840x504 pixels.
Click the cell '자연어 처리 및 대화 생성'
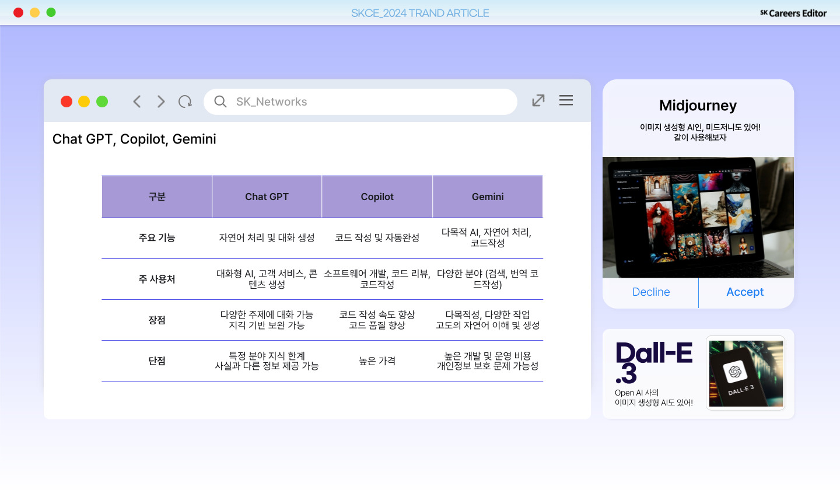coord(267,238)
